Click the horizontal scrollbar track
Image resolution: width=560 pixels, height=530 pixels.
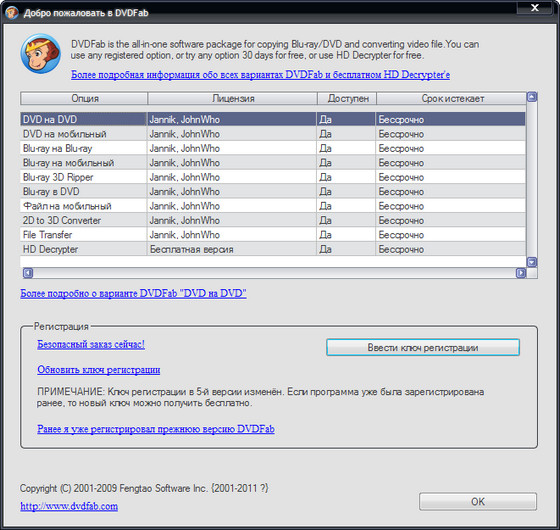(x=274, y=273)
